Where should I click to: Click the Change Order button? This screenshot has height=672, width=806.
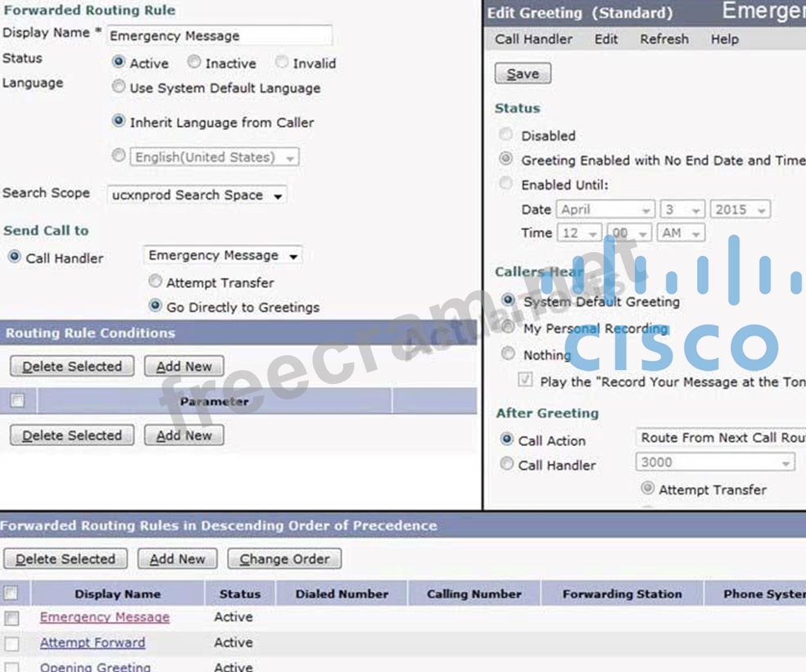pos(284,559)
